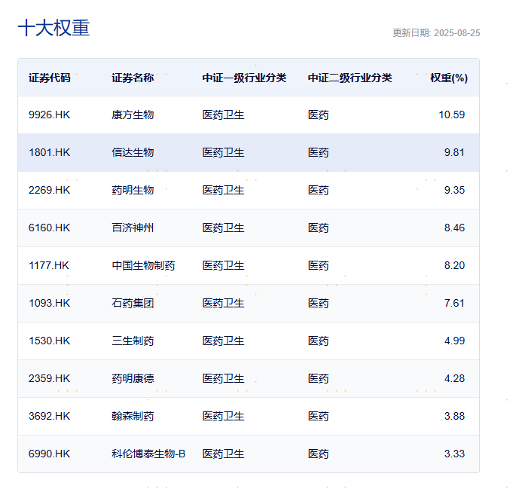510x492 pixels.
Task: Select 科伦博泰生物-B row name
Action: click(x=148, y=454)
